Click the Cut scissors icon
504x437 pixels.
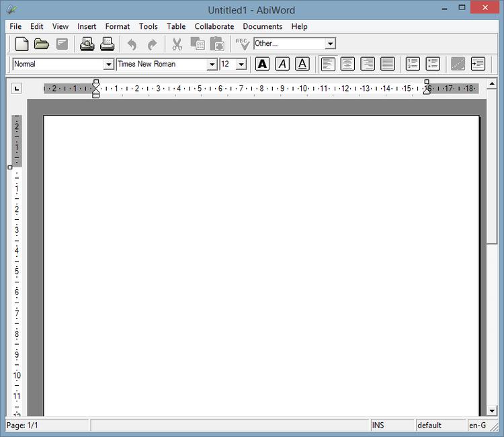[177, 44]
